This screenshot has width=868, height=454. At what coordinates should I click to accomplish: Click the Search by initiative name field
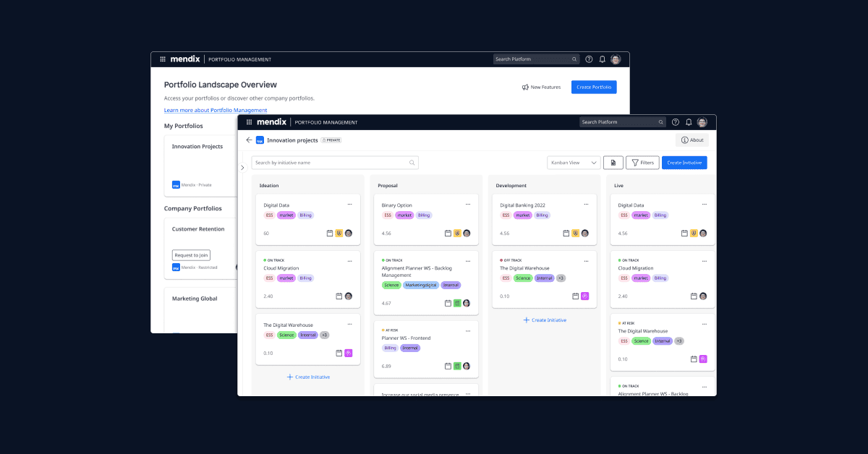(x=334, y=163)
